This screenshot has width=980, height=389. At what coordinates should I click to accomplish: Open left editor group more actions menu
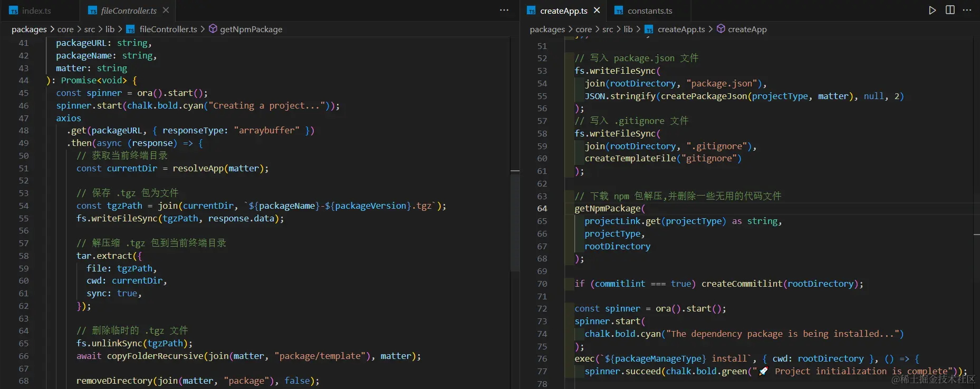point(504,11)
